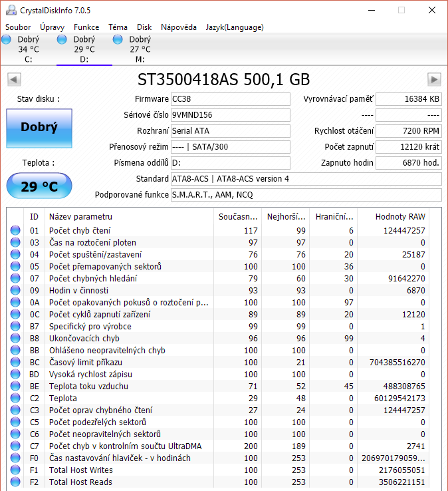Click next disk arrow button
The image size is (448, 491).
tap(434, 80)
